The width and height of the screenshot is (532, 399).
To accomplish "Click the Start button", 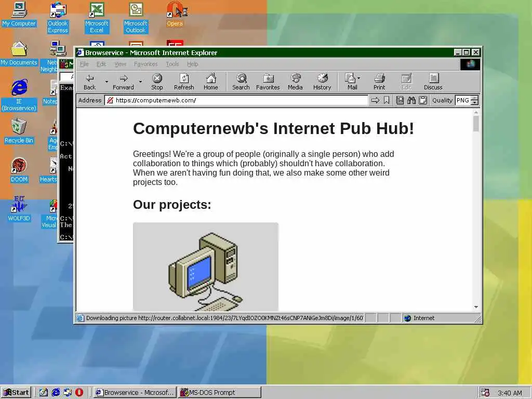I will pyautogui.click(x=16, y=393).
